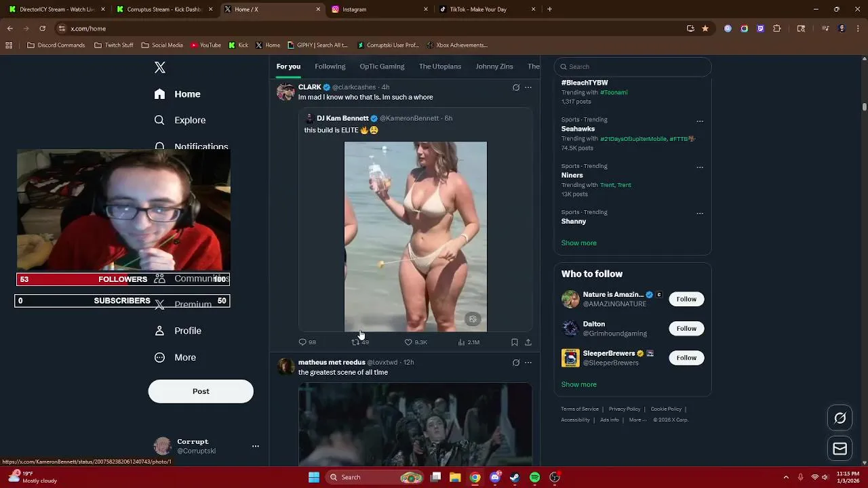
Task: Open the Xbox Achievements bookmark
Action: (458, 45)
